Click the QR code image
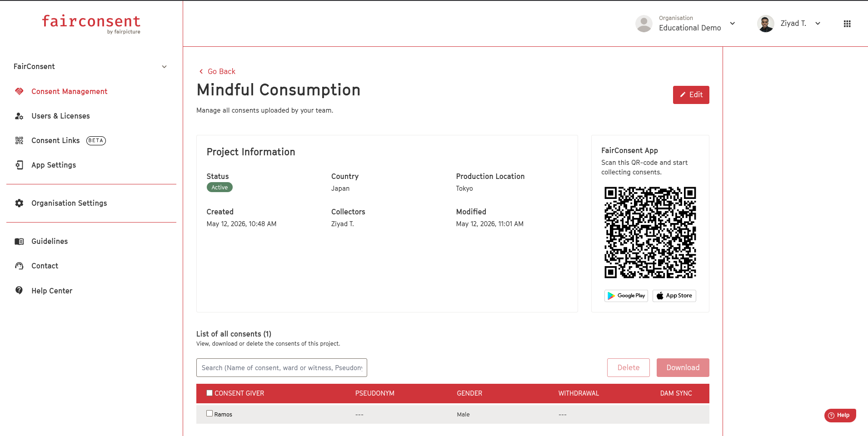The height and width of the screenshot is (436, 868). tap(650, 232)
